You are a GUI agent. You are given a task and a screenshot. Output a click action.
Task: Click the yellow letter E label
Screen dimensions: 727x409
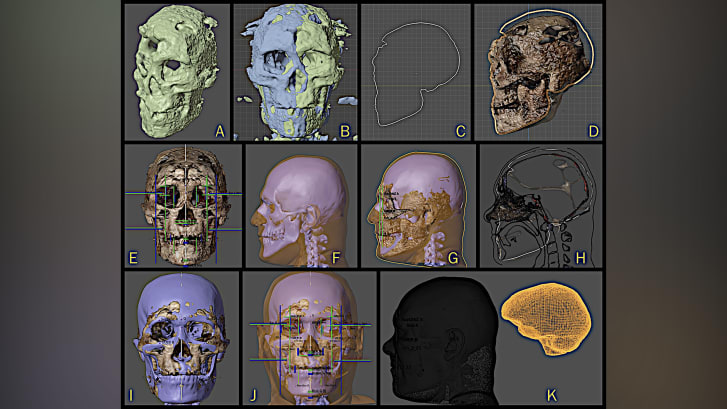[x=133, y=257]
